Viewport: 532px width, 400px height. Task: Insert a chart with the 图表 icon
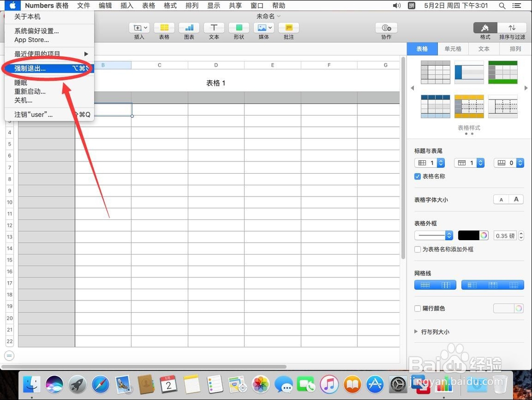coord(189,28)
